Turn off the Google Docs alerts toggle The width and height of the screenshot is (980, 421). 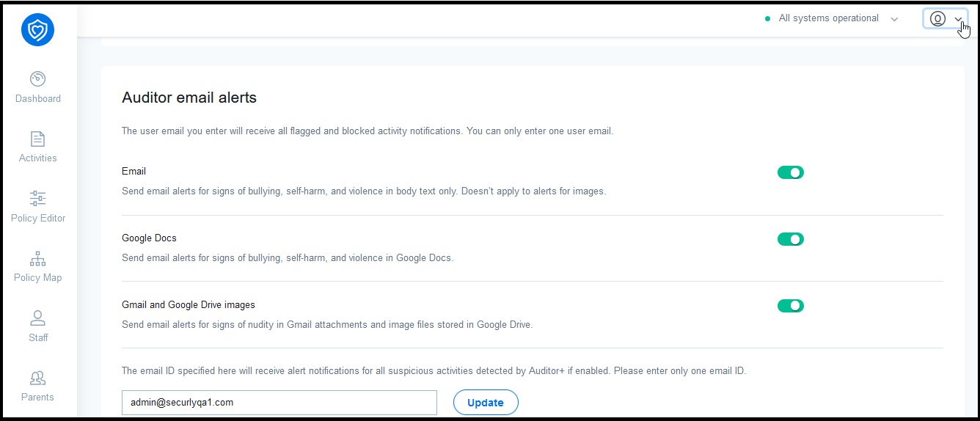click(791, 239)
